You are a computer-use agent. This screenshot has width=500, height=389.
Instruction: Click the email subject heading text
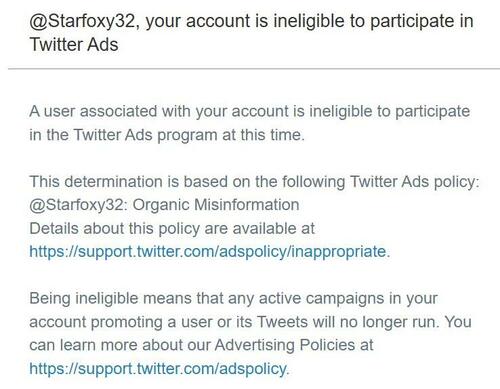251,32
